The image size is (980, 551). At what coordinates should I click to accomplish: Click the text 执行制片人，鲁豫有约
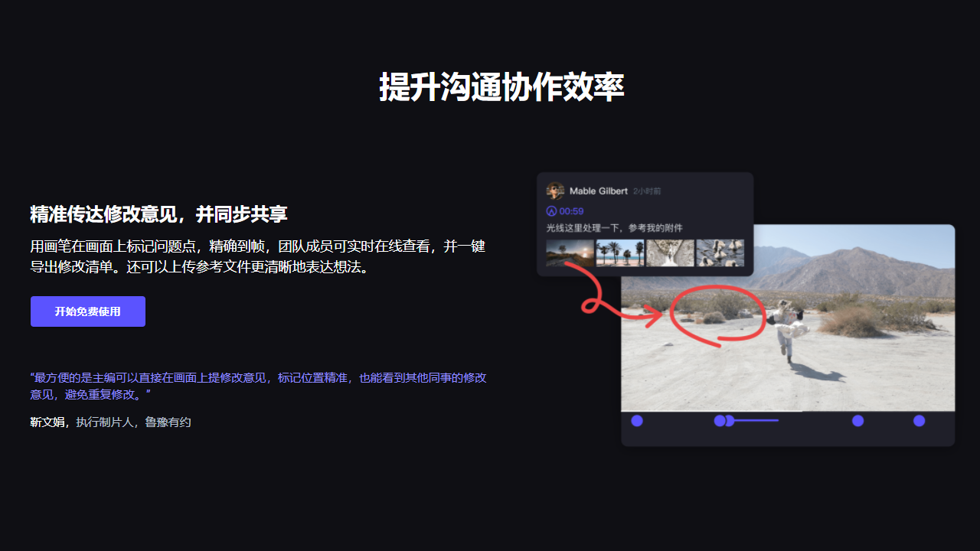[133, 422]
